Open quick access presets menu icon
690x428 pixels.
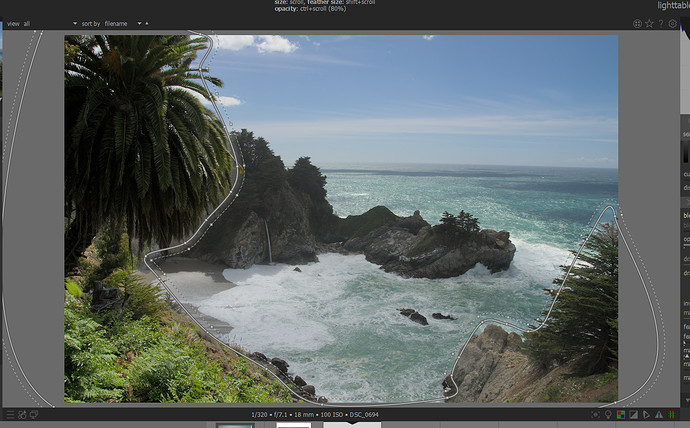pos(9,414)
